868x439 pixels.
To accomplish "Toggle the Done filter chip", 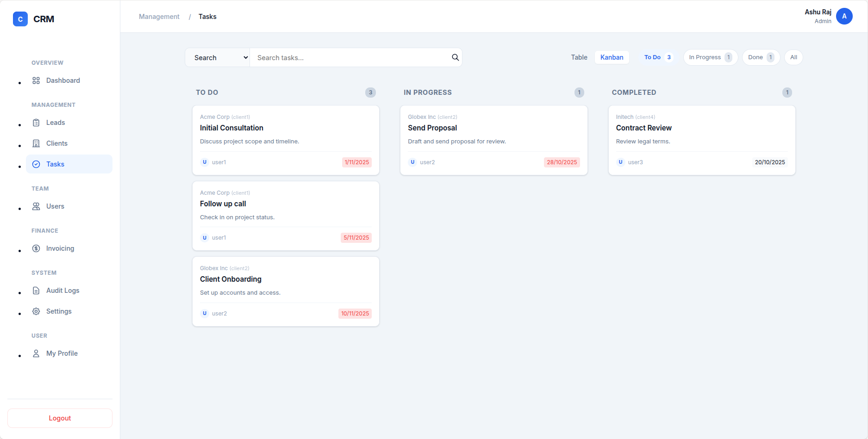I will click(x=761, y=57).
